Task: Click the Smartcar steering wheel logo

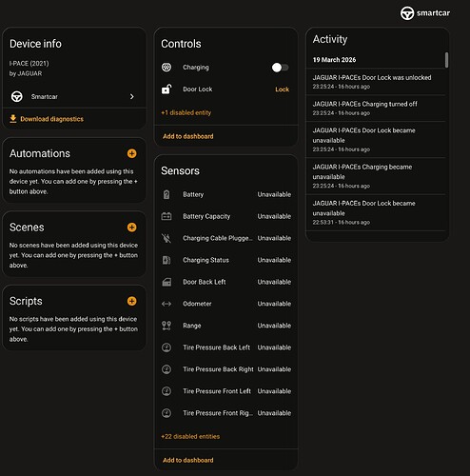Action: click(407, 13)
